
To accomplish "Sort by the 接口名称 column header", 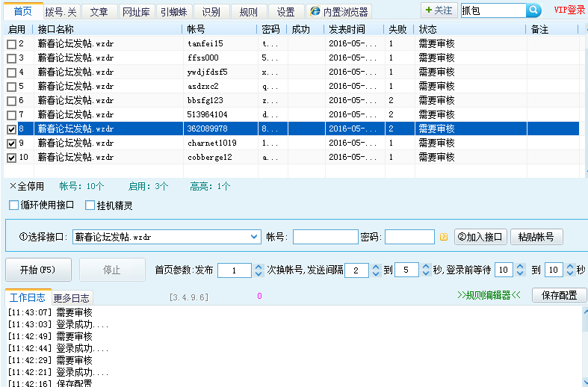I will point(108,29).
